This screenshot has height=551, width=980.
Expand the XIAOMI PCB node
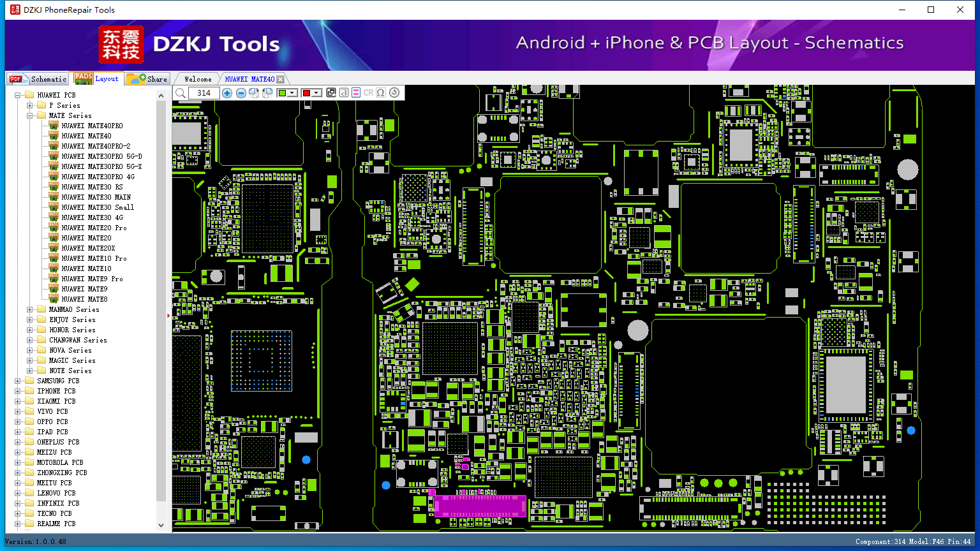pyautogui.click(x=18, y=401)
